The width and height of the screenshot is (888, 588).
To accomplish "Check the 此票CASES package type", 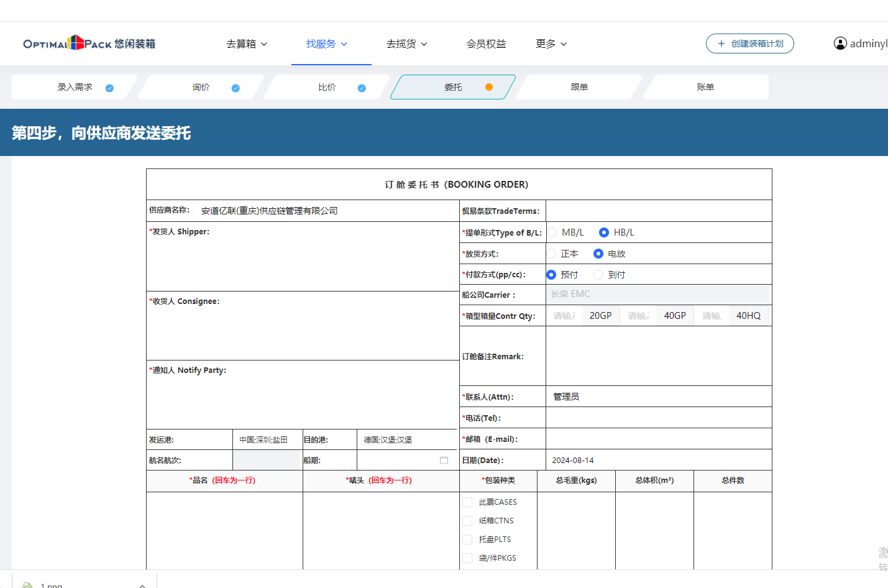I will point(467,502).
